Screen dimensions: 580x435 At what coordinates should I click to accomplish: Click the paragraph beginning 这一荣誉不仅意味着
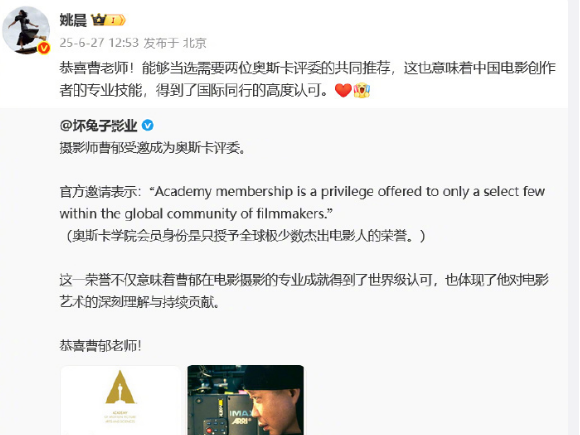coord(304,291)
